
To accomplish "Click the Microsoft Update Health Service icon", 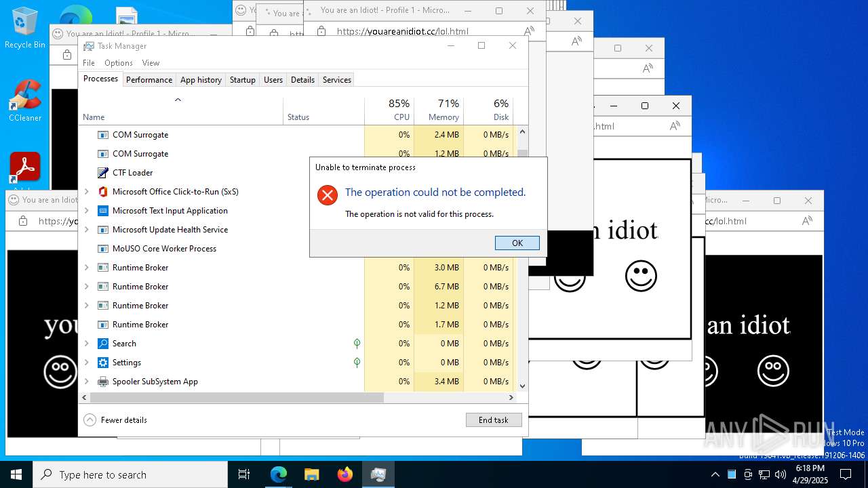I will (x=103, y=230).
